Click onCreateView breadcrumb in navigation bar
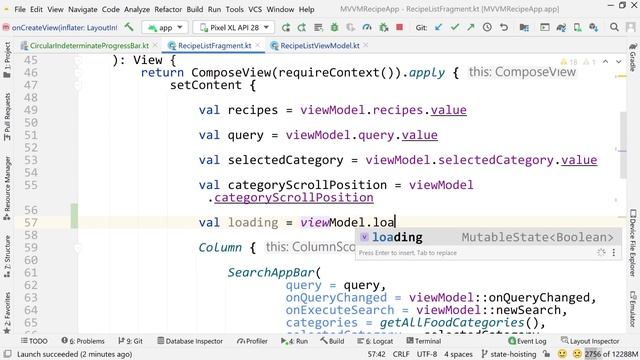This screenshot has width=640, height=360. [x=61, y=27]
